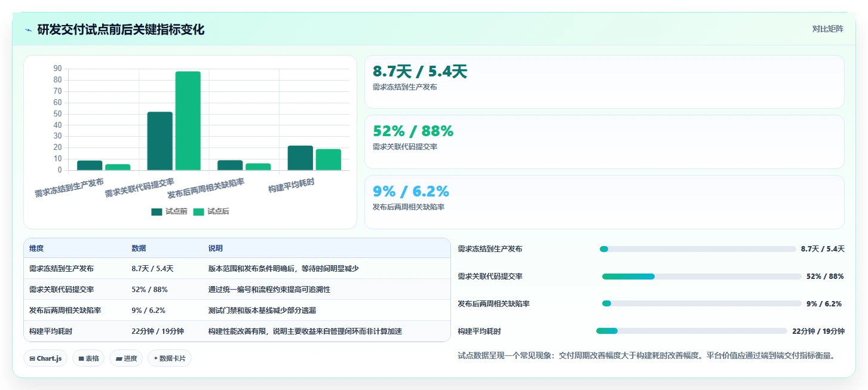Click the lightning icon beside the title
Viewport: 868px width, 390px height.
point(29,29)
